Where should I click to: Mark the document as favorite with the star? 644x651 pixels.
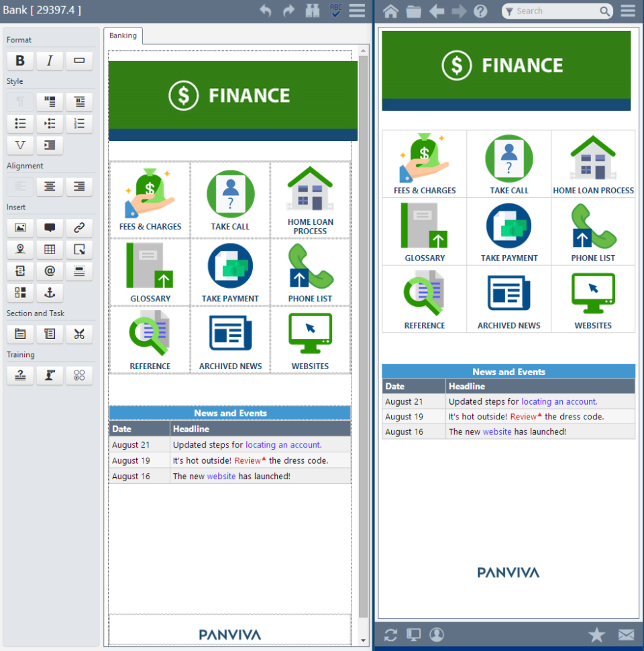[x=596, y=634]
